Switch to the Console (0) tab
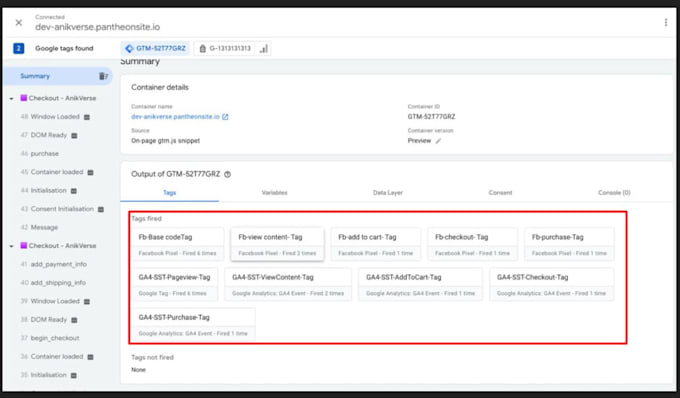680x398 pixels. (x=614, y=193)
